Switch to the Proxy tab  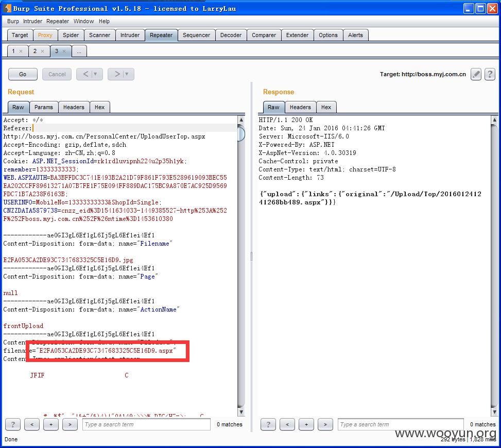click(45, 35)
